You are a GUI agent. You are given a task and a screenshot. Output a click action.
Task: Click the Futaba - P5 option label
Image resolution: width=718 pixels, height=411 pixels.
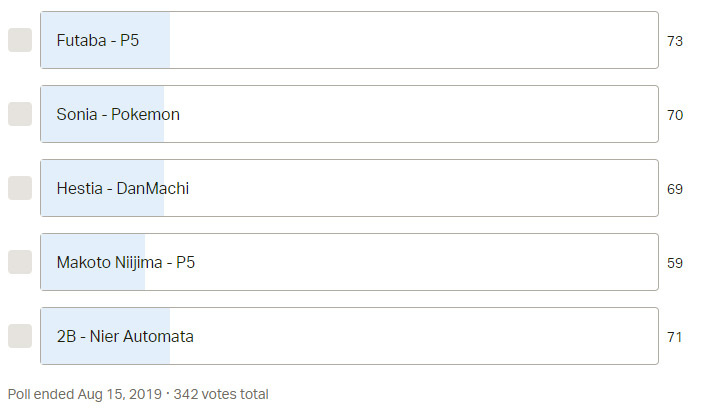click(x=98, y=40)
